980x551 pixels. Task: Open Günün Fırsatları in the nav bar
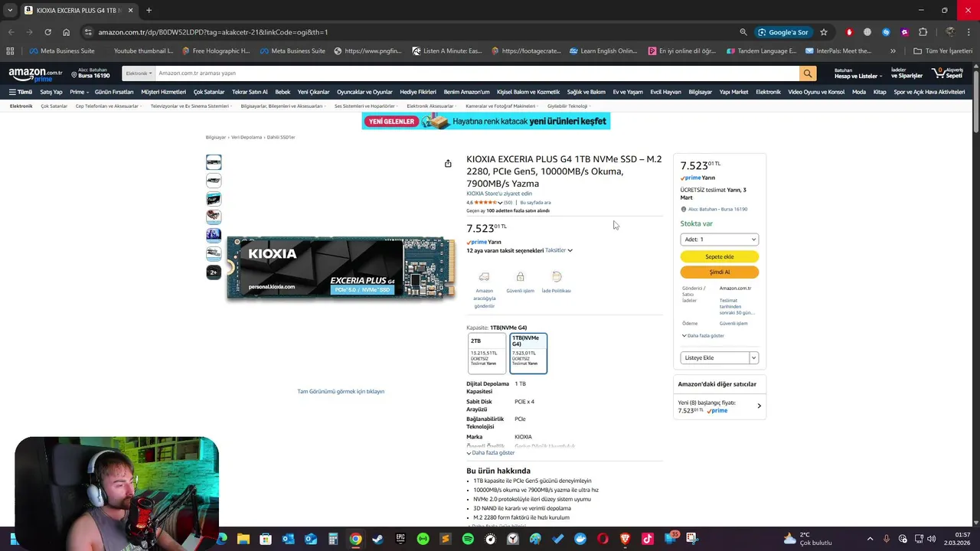[x=114, y=92]
